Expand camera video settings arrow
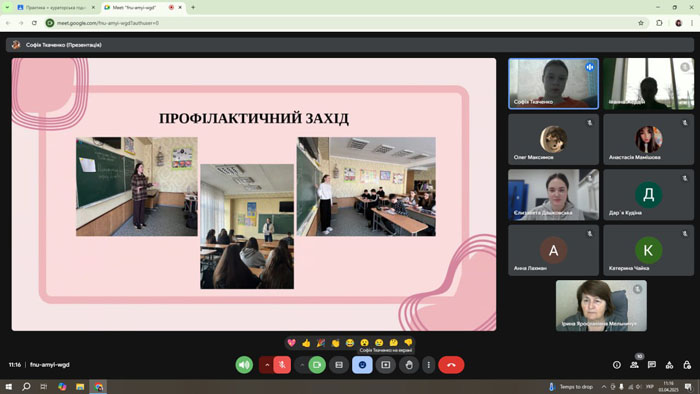Image resolution: width=700 pixels, height=394 pixels. tap(302, 365)
